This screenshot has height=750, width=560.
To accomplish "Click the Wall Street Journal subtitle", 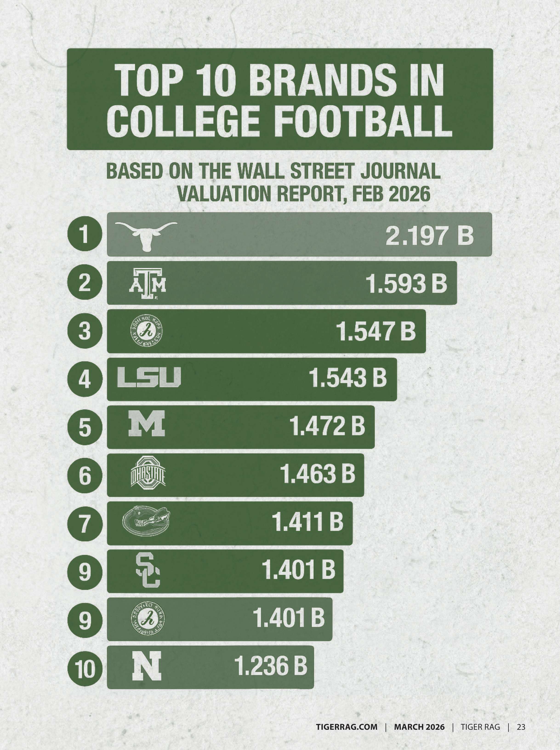I will tap(274, 182).
